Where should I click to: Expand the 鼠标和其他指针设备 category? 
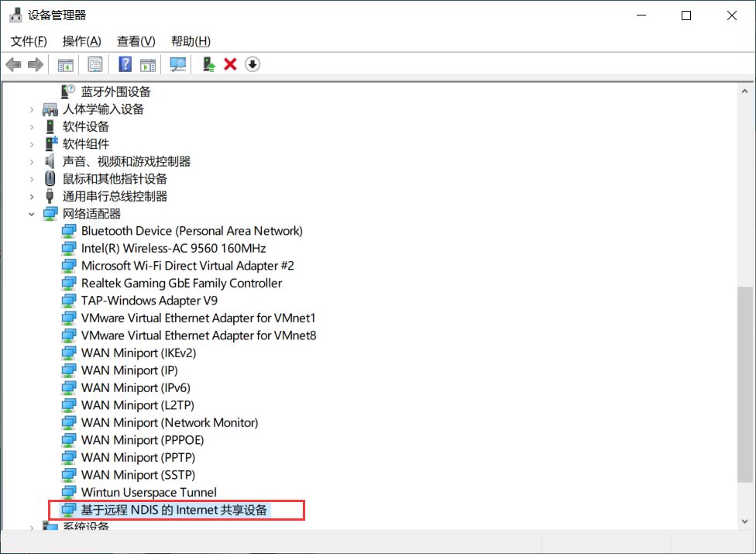click(32, 179)
